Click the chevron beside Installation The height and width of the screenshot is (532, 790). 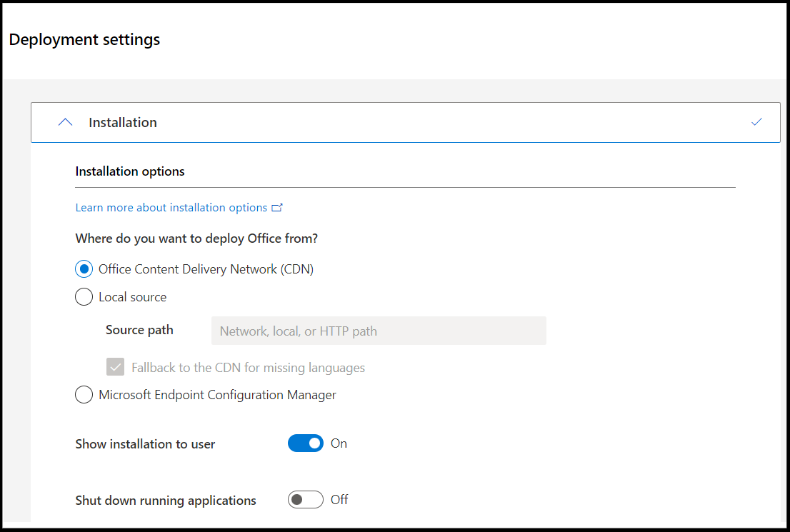(65, 121)
